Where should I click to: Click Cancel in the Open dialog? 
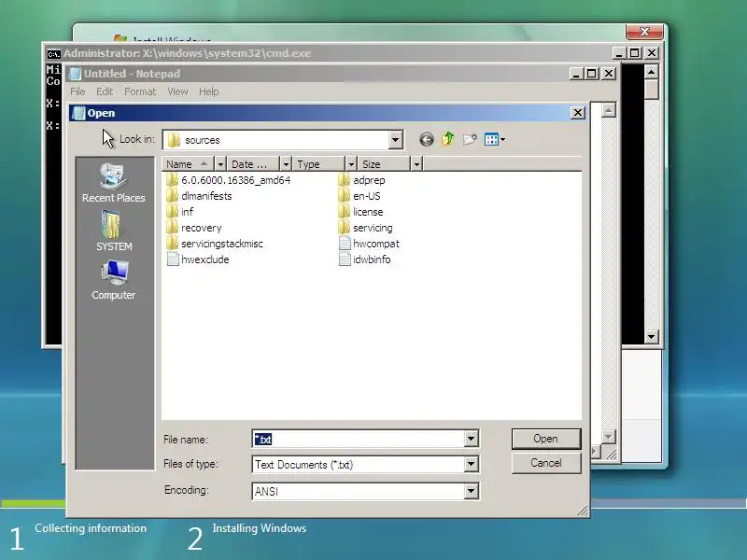tap(546, 463)
